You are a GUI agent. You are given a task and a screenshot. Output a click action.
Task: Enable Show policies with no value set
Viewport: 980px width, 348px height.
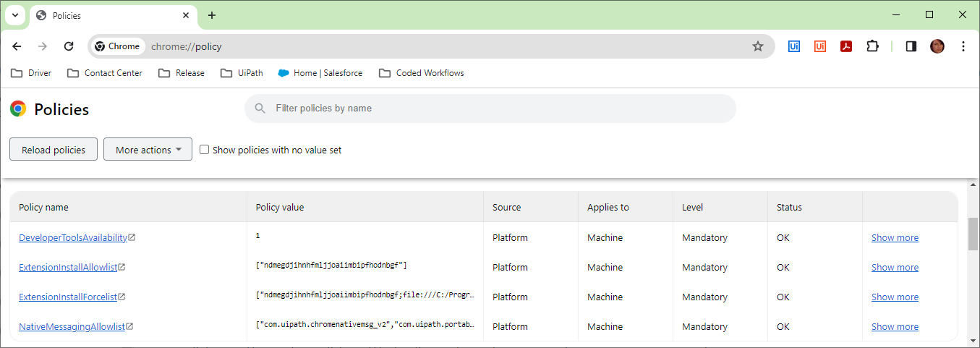[x=205, y=150]
